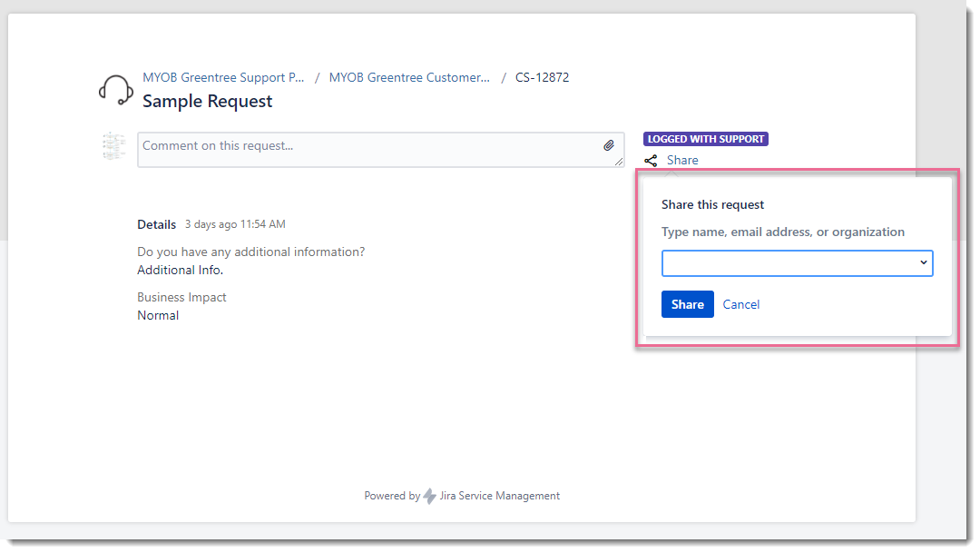Image resolution: width=980 pixels, height=553 pixels.
Task: Click 'Do you have any additional information?' text
Action: coord(251,252)
